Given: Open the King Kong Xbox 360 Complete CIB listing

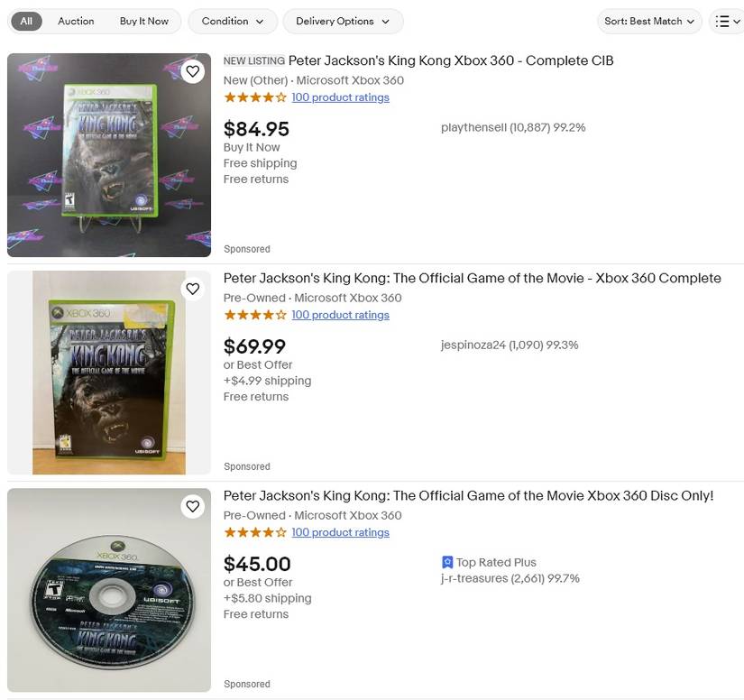Looking at the screenshot, I should 449,60.
